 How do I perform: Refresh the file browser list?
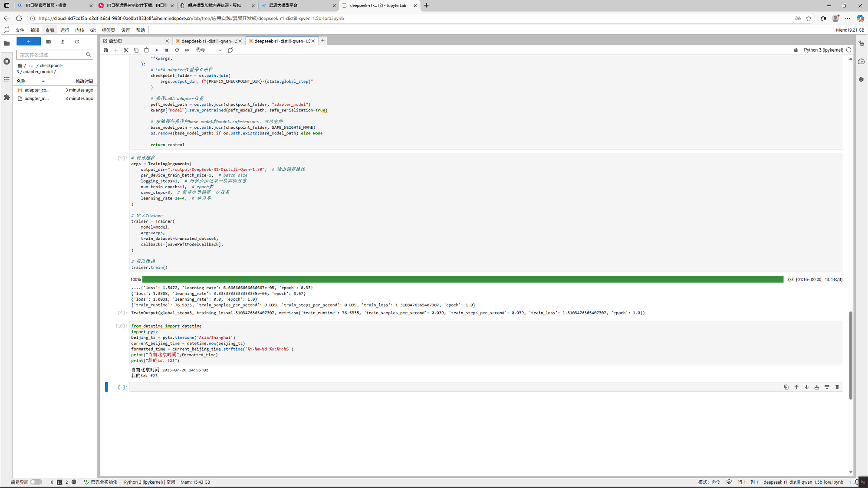[x=77, y=42]
